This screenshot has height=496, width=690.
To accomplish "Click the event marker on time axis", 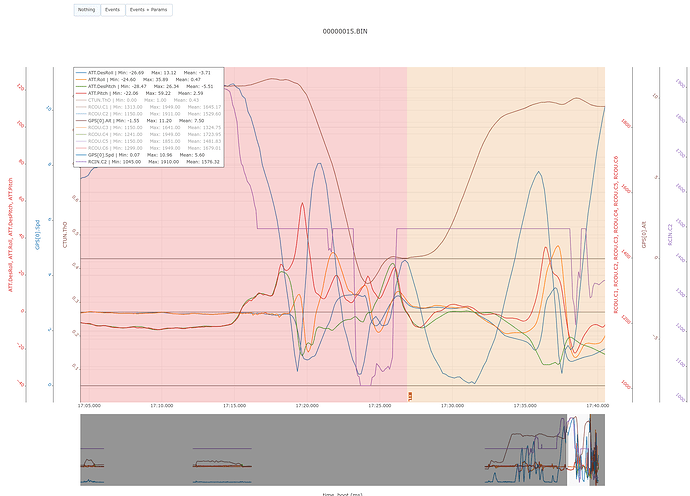I will click(x=410, y=397).
